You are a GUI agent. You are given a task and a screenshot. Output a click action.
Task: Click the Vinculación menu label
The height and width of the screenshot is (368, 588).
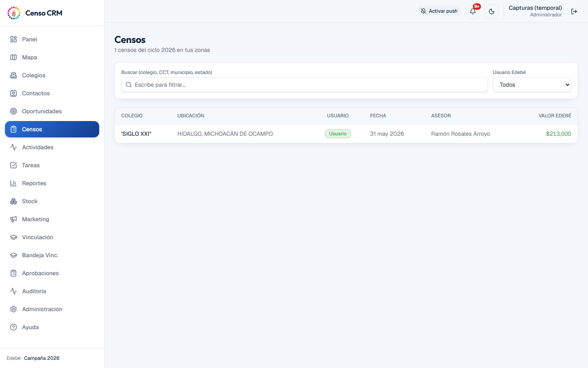(x=38, y=237)
